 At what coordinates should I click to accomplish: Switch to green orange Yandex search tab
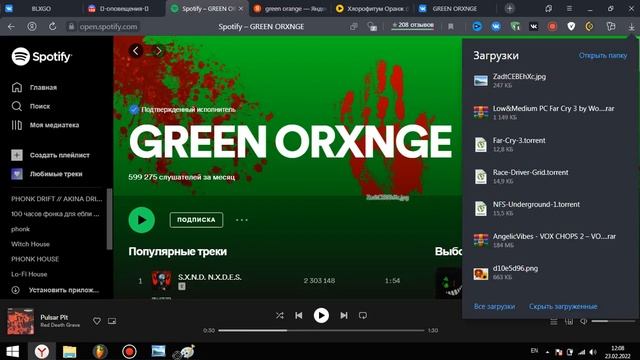289,8
